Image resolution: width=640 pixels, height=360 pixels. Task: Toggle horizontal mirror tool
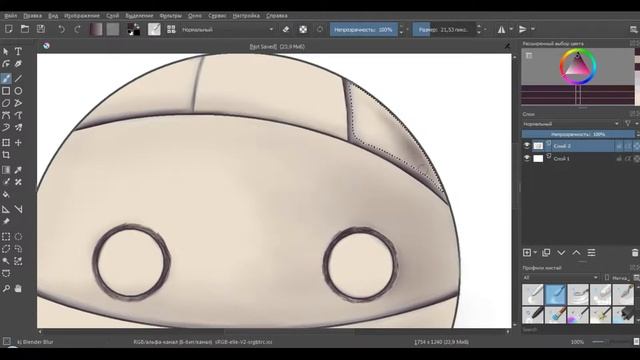(501, 29)
